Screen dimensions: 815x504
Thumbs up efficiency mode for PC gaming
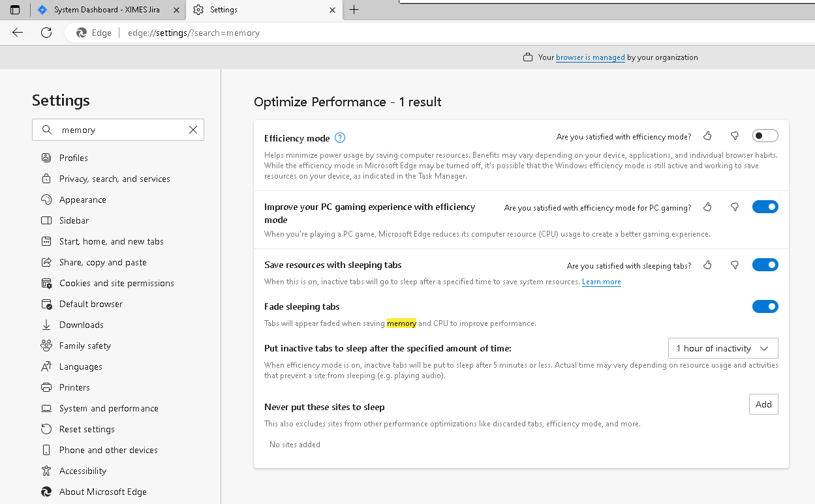707,207
